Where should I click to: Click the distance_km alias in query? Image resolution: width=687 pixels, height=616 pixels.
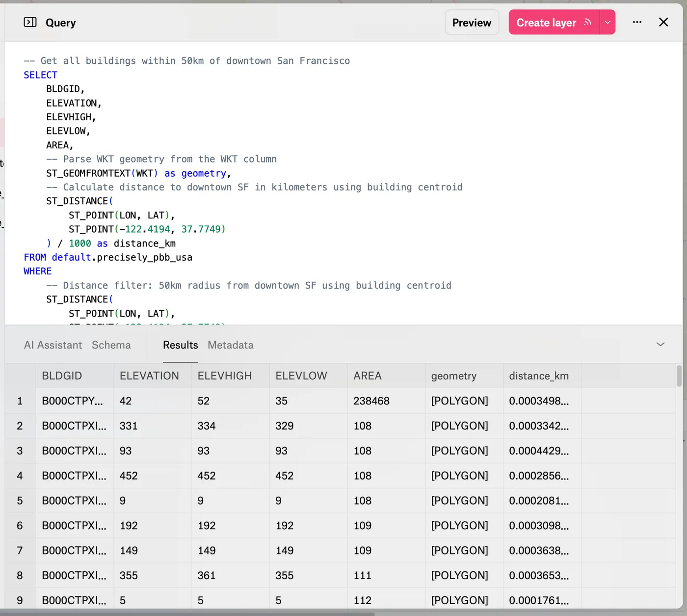coord(145,243)
